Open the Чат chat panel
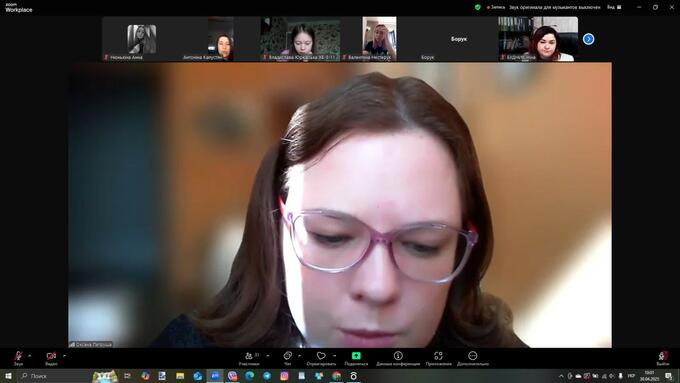 point(288,358)
